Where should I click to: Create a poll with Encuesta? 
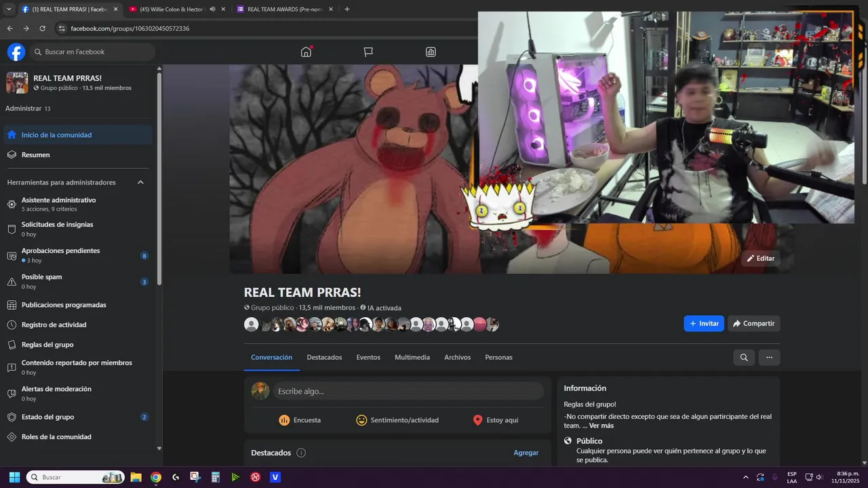point(300,420)
